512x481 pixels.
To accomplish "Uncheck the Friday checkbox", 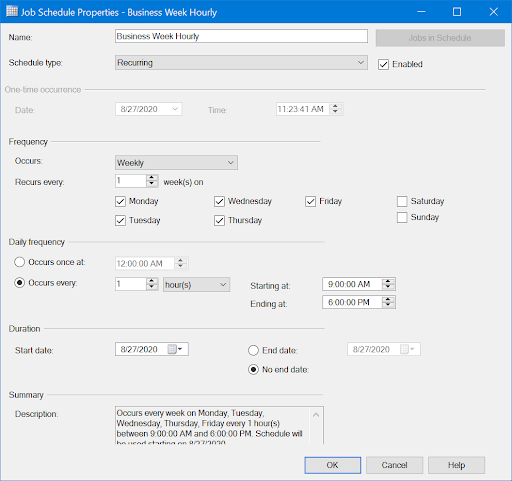I will pyautogui.click(x=310, y=201).
